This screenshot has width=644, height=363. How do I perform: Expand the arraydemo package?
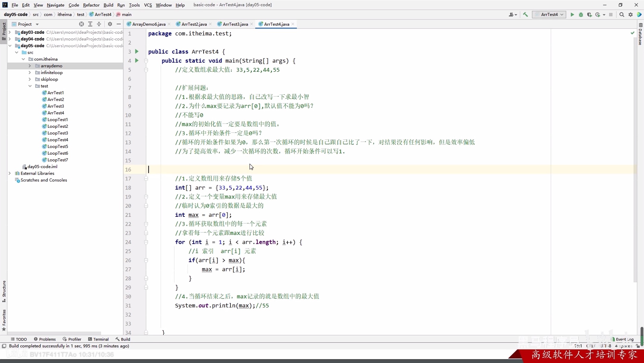click(30, 66)
